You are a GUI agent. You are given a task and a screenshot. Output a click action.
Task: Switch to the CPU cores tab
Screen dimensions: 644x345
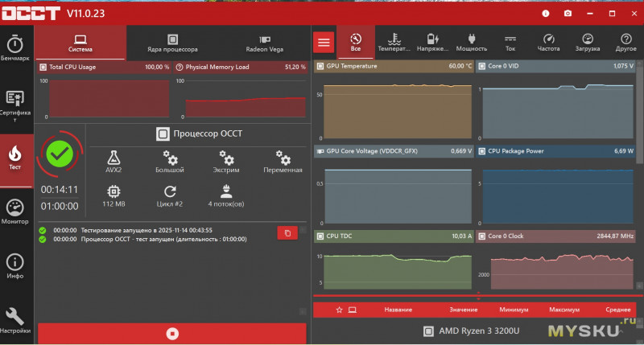[x=172, y=43]
